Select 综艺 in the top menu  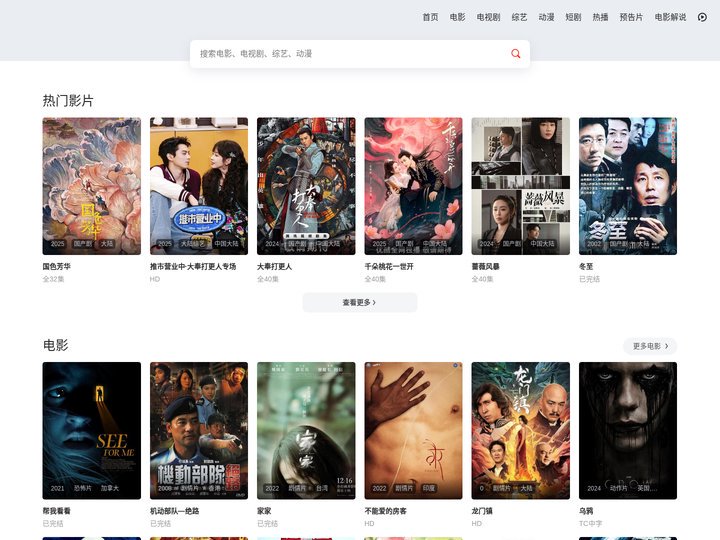(x=519, y=17)
